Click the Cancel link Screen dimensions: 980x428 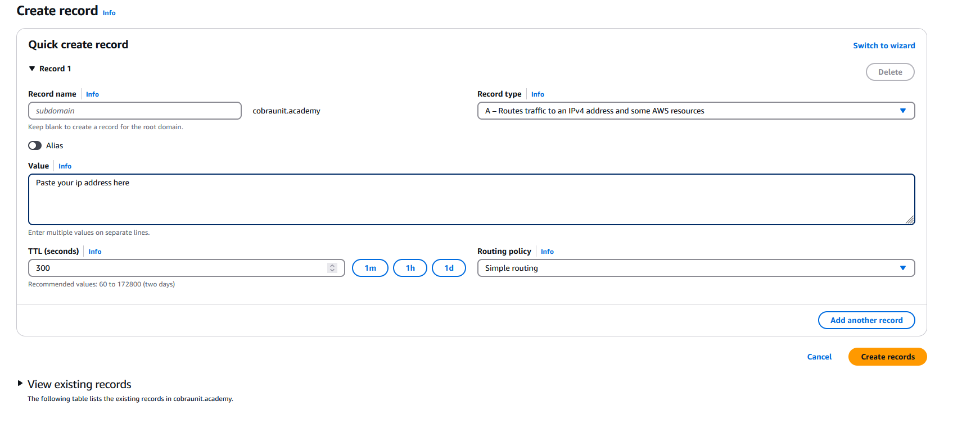[819, 357]
